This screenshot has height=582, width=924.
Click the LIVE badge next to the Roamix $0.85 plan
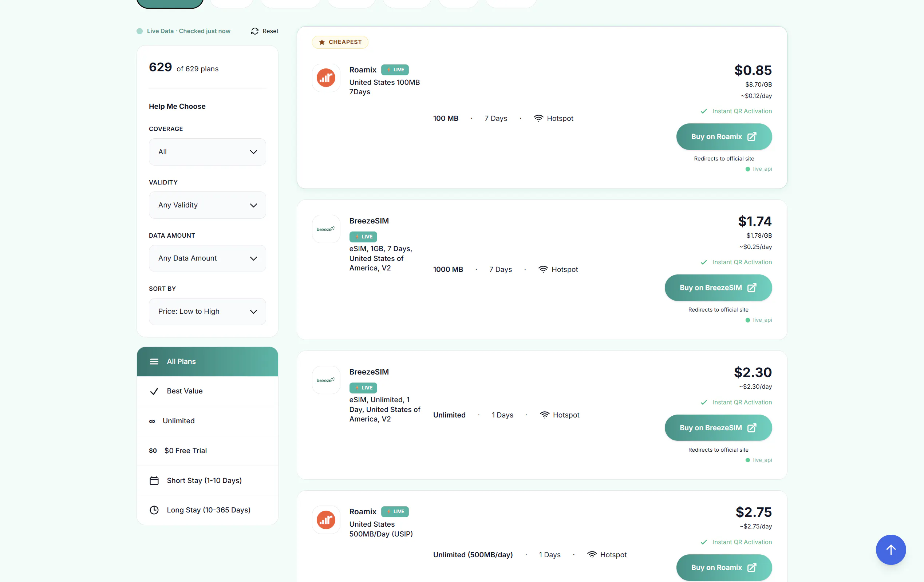point(395,70)
